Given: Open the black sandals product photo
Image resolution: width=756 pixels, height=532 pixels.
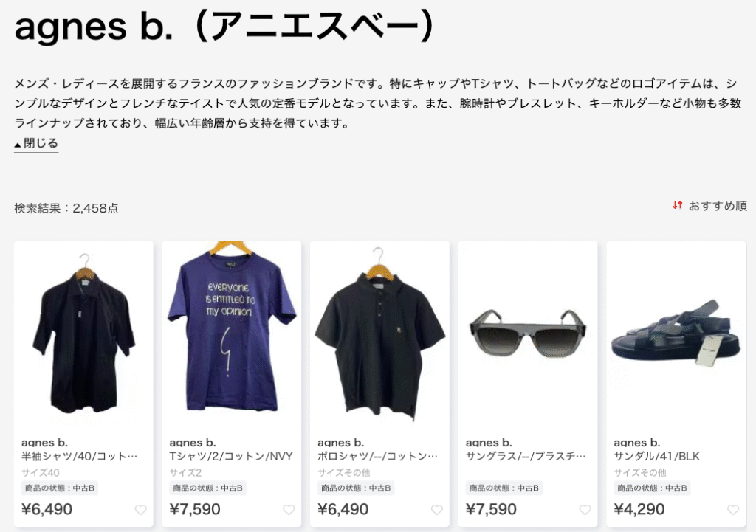Looking at the screenshot, I should pyautogui.click(x=676, y=335).
